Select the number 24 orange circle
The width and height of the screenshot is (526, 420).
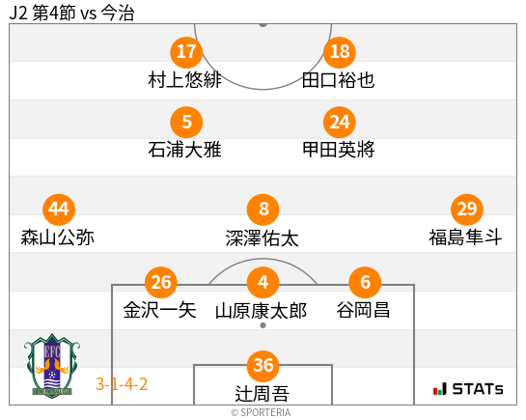[340, 122]
